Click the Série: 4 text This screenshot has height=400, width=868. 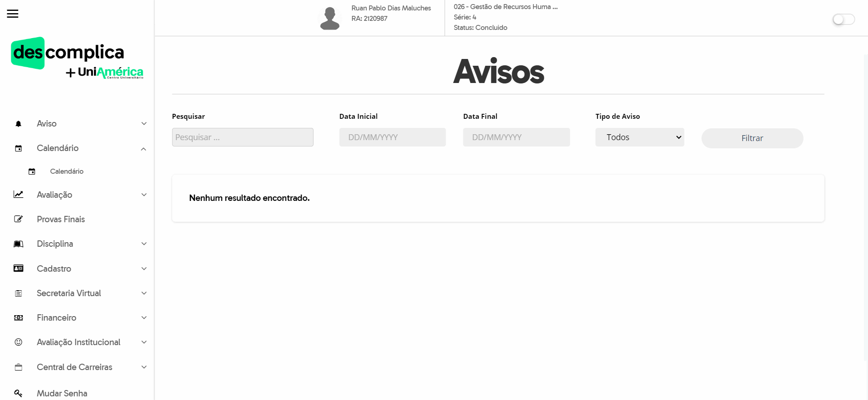pos(465,17)
